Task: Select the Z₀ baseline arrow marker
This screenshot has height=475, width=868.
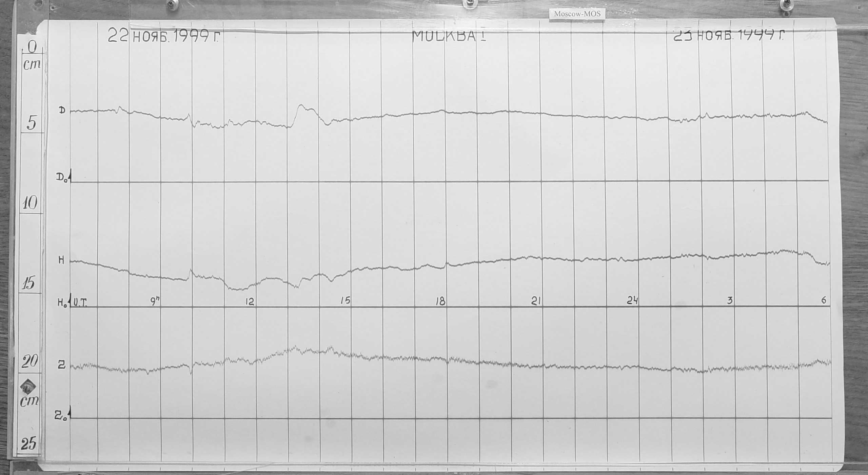Action: pyautogui.click(x=70, y=412)
